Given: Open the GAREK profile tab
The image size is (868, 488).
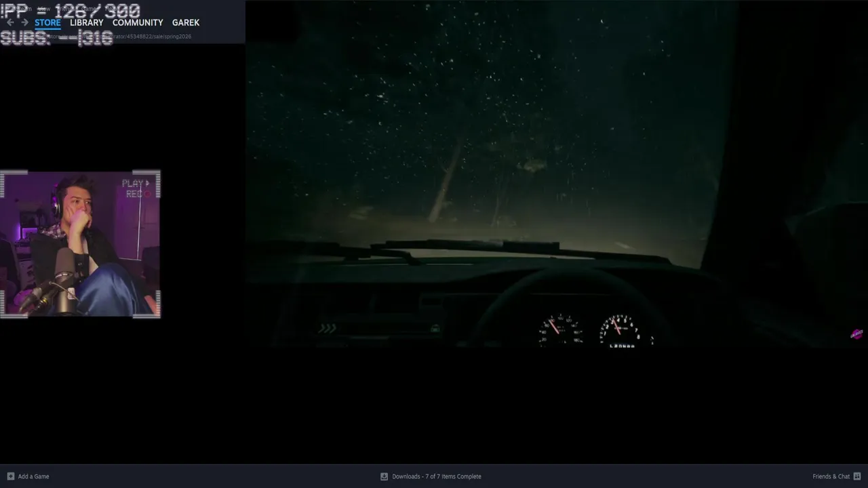Looking at the screenshot, I should tap(186, 22).
